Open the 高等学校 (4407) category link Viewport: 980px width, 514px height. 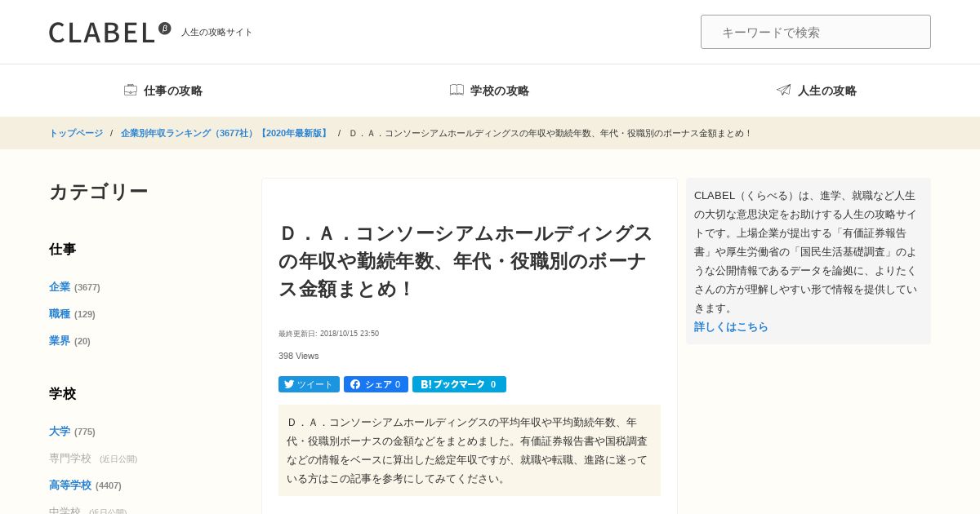[85, 485]
